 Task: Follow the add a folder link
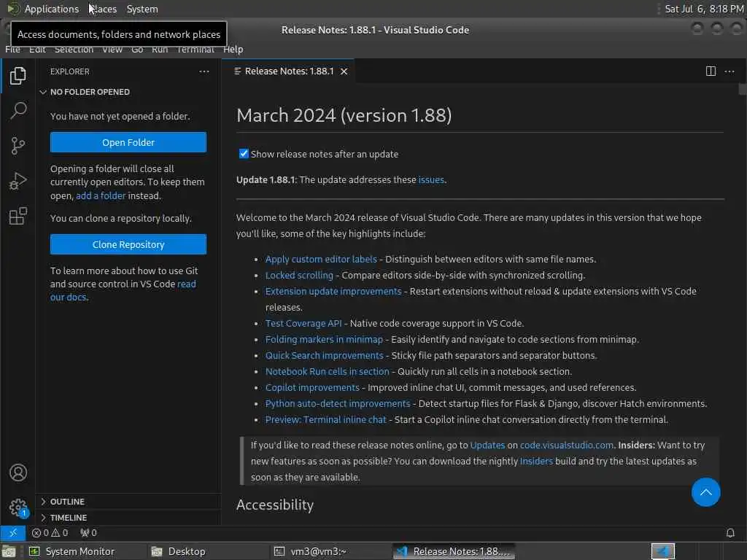click(101, 195)
